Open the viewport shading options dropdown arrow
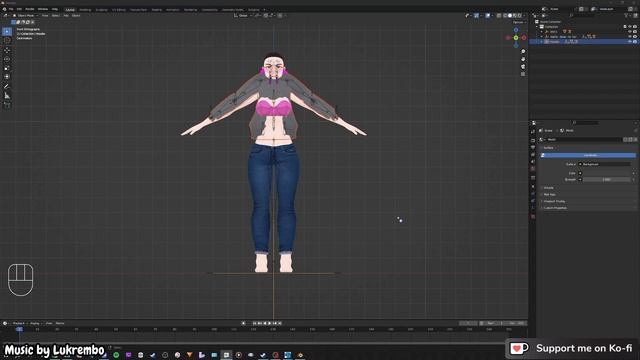The width and height of the screenshot is (640, 360). coord(524,16)
